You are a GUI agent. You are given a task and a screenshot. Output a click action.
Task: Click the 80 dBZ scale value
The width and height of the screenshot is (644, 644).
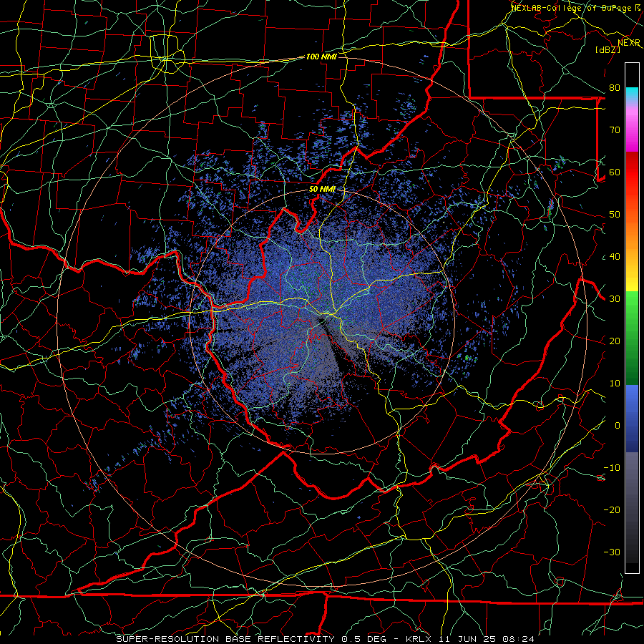[x=615, y=88]
